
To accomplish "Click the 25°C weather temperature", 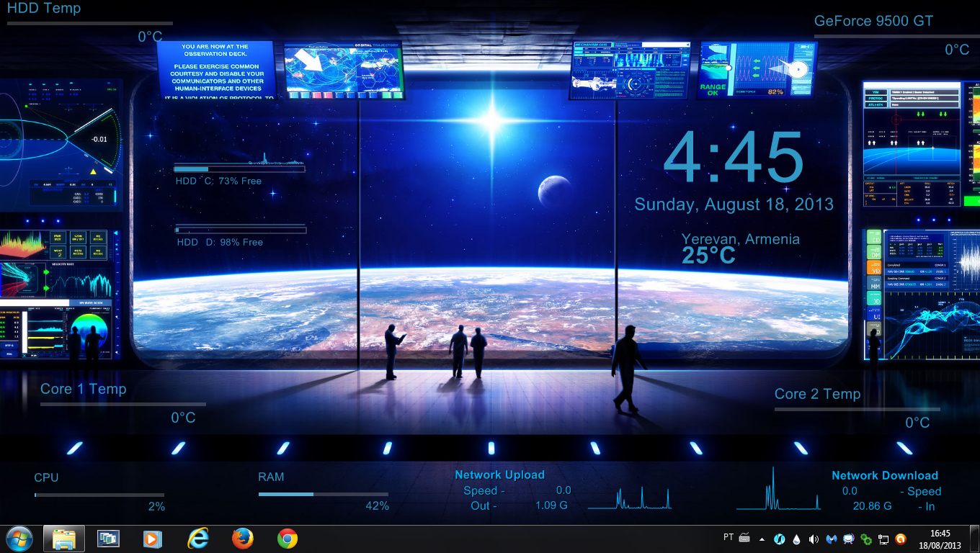I will pos(709,256).
